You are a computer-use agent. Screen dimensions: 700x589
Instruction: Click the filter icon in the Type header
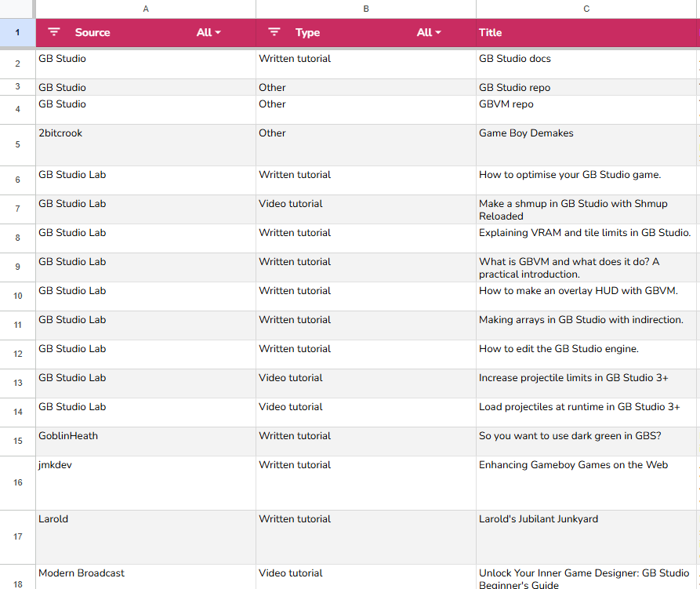coord(274,32)
